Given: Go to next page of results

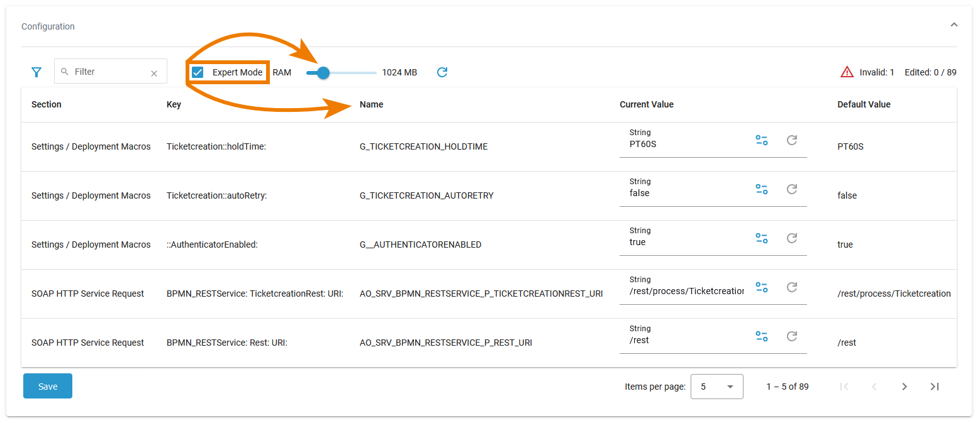Looking at the screenshot, I should (x=905, y=387).
